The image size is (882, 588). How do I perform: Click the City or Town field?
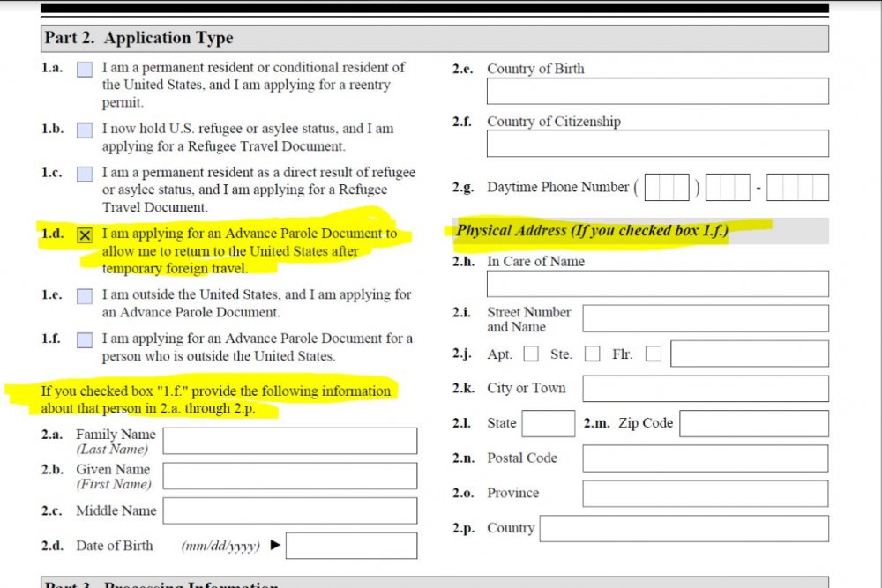706,389
